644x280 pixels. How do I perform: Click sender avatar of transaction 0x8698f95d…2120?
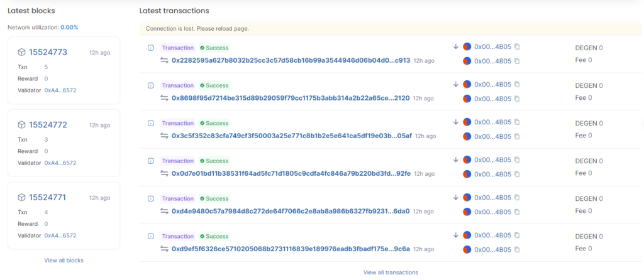point(467,85)
